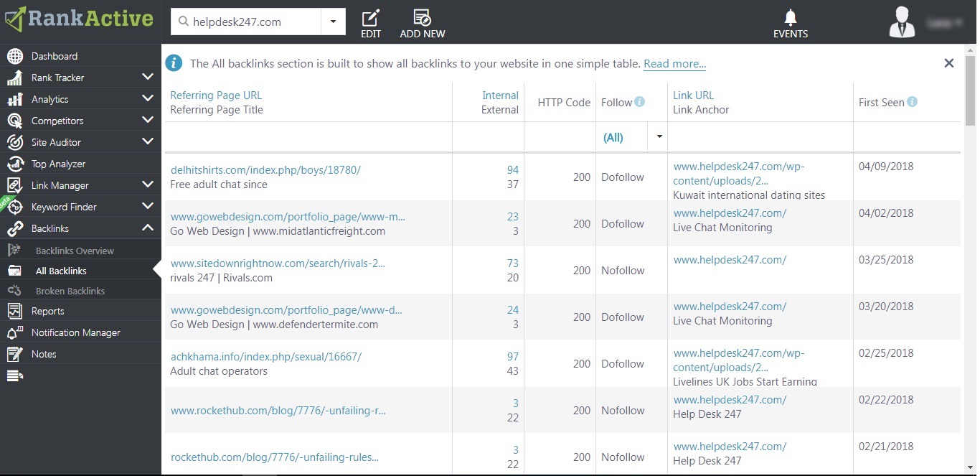980x476 pixels.
Task: Click the All Backlinks folder icon
Action: click(x=14, y=271)
